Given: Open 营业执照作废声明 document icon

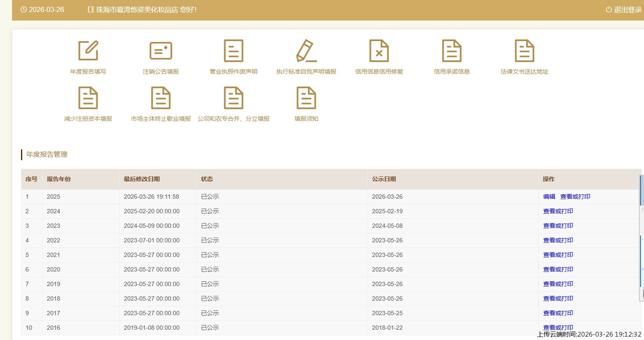Looking at the screenshot, I should (234, 51).
